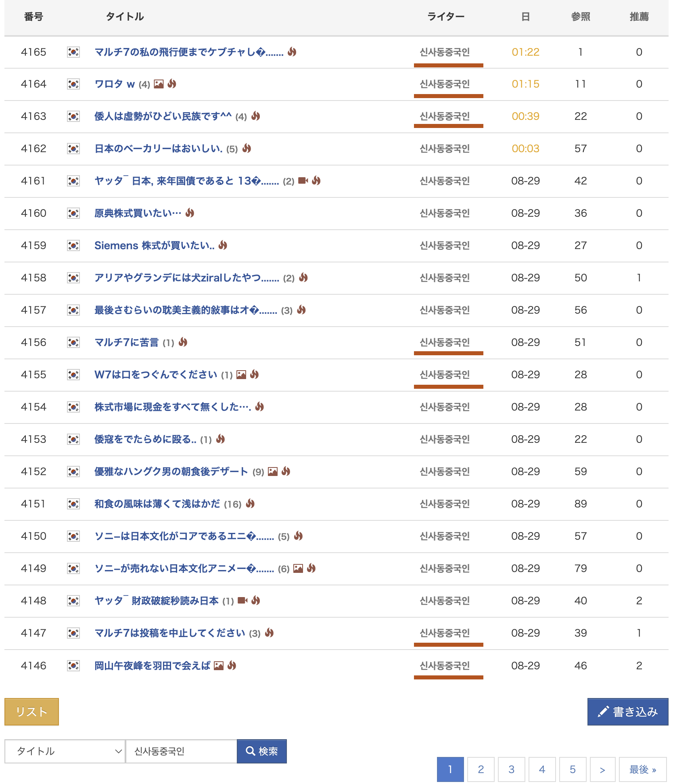673x784 pixels.
Task: Click the Korean flag icon on post 4165
Action: click(x=73, y=52)
